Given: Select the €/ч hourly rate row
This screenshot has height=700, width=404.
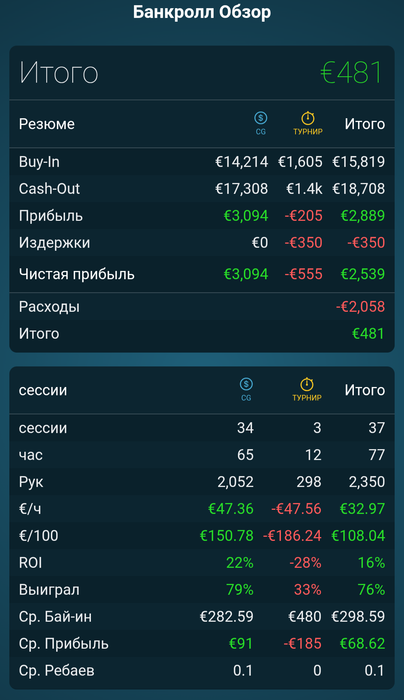Looking at the screenshot, I should [202, 508].
